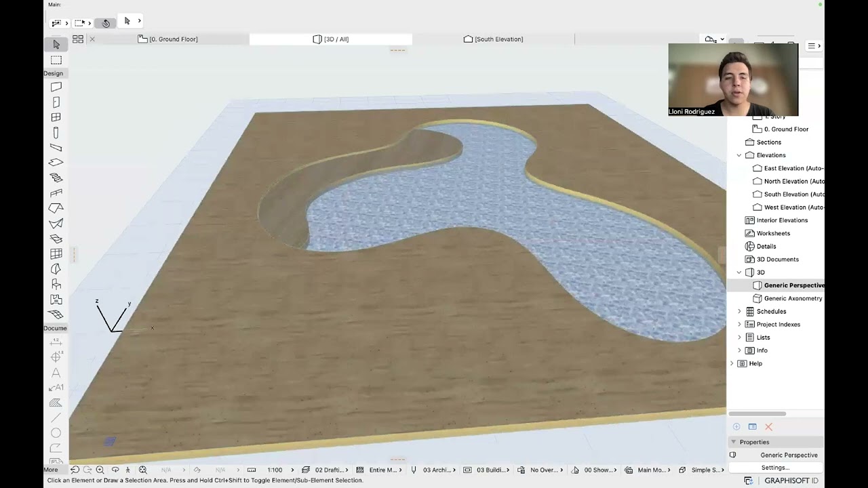Select the Wall tool

pos(56,87)
